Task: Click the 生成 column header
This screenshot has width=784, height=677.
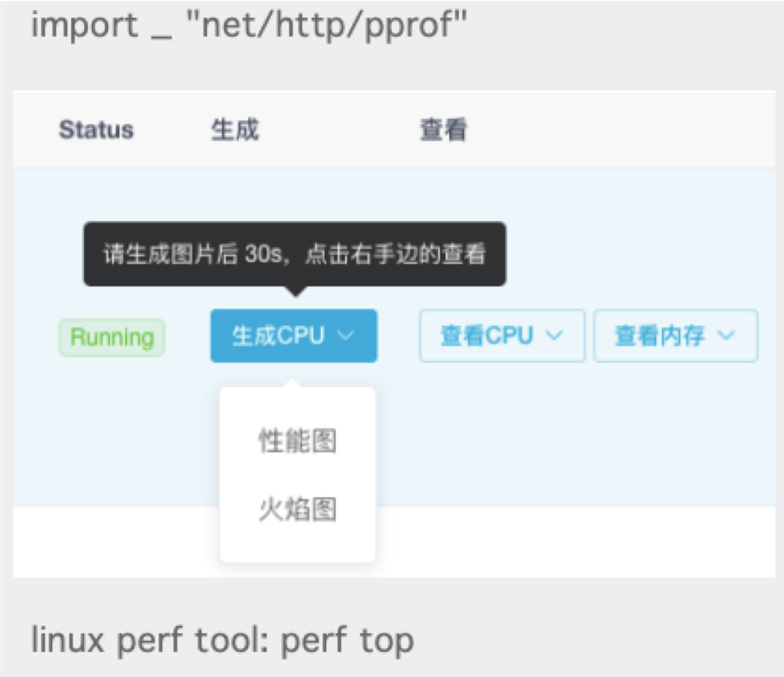Action: (x=235, y=130)
